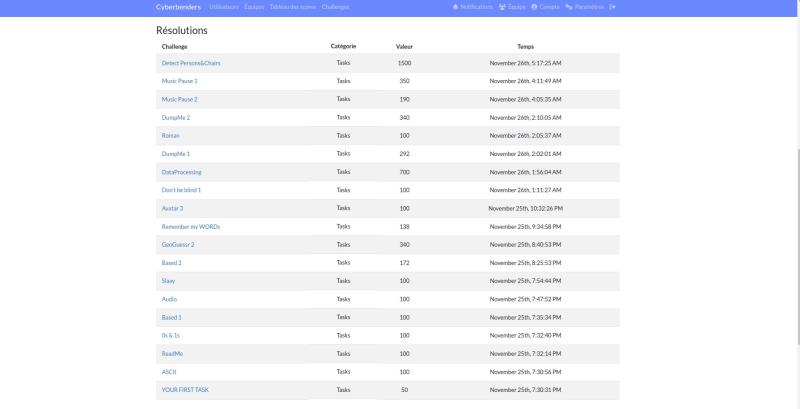Open the GeoGuessr 2 challenge link
800x409 pixels.
click(x=178, y=244)
